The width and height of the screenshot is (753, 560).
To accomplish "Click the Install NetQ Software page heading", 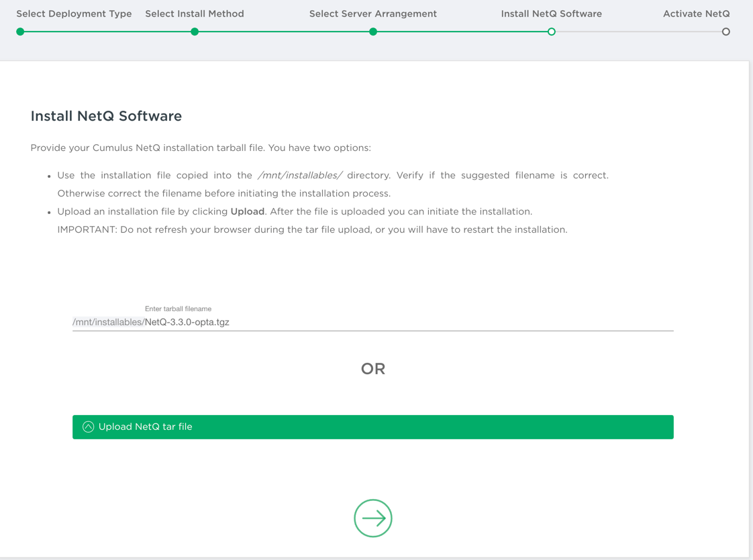I will 106,116.
